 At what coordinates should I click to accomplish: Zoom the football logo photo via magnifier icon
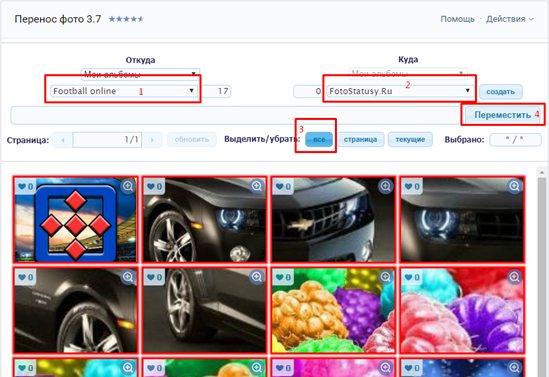click(x=128, y=186)
